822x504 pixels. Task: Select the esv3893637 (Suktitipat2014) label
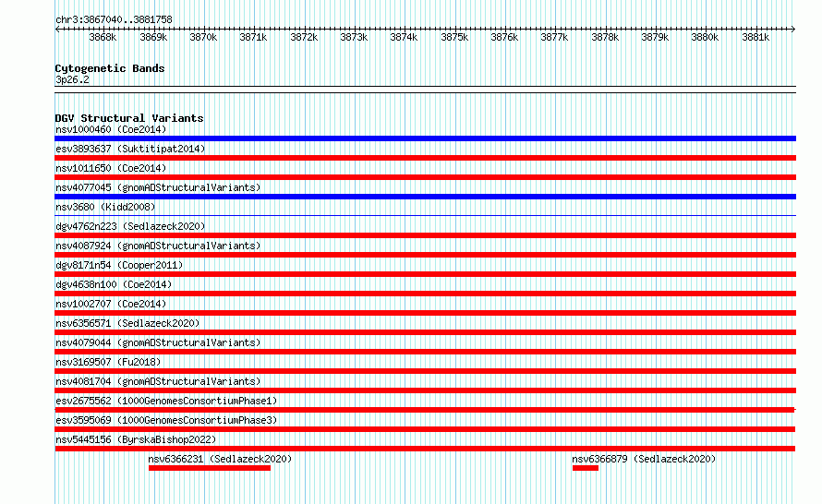(x=130, y=149)
